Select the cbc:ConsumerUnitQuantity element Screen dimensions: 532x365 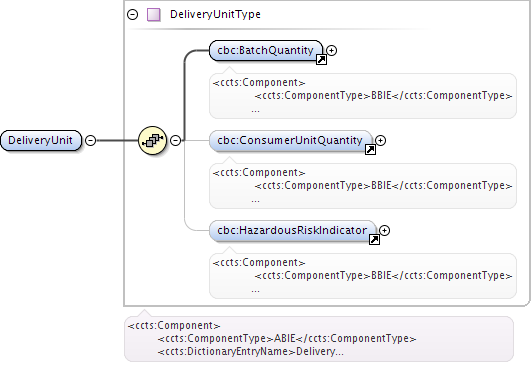point(290,140)
